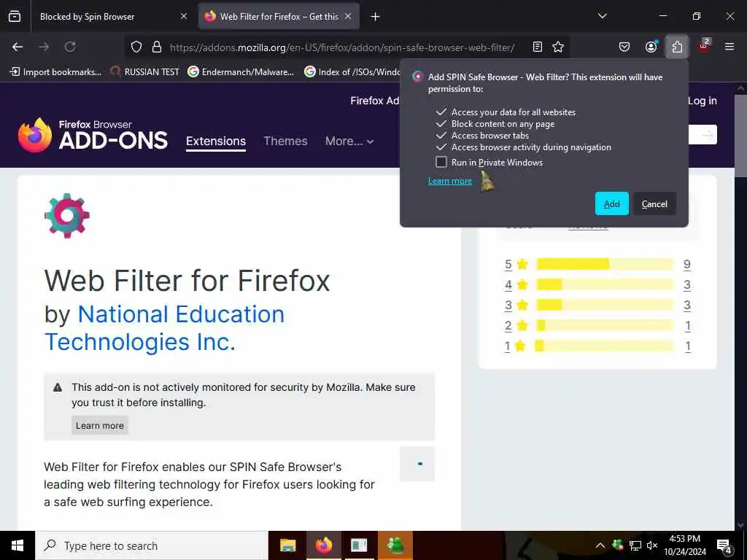
Task: Open the Windows Start menu
Action: click(x=18, y=545)
